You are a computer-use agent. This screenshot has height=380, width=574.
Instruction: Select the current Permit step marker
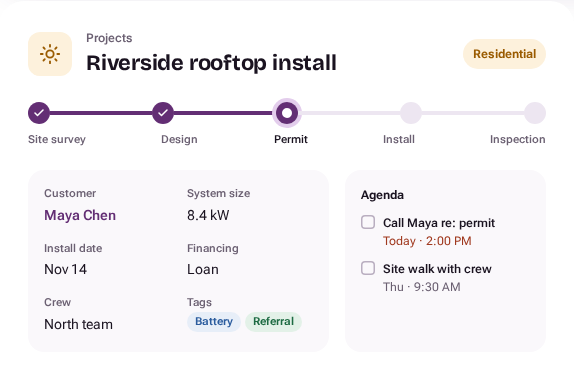tap(287, 113)
